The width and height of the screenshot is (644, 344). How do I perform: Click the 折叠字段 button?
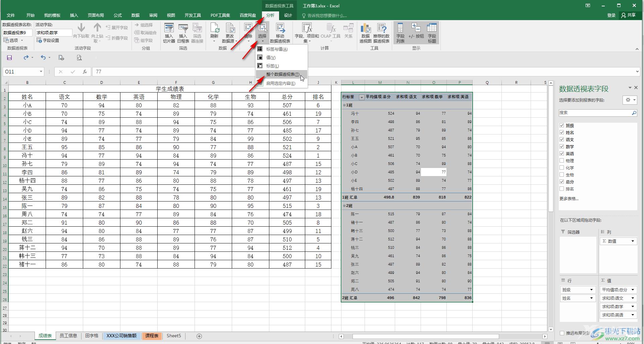[117, 38]
